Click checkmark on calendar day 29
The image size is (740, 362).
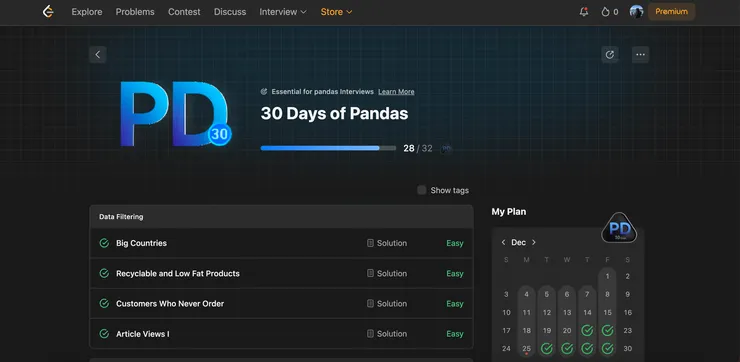[x=607, y=349]
